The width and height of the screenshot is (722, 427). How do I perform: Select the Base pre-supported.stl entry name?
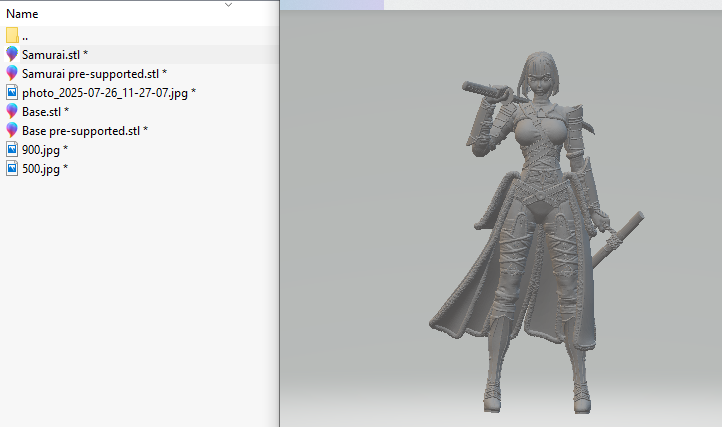pos(84,130)
